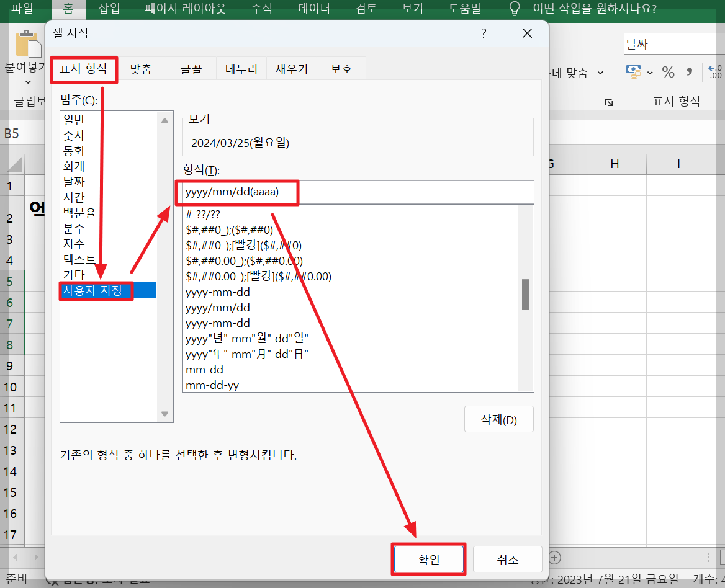Screen dimensions: 725x588
Task: Confirm with the 확인 button
Action: point(428,559)
